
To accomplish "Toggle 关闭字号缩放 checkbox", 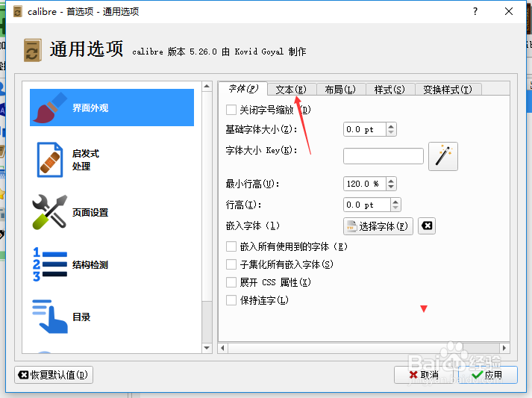I will [x=231, y=110].
